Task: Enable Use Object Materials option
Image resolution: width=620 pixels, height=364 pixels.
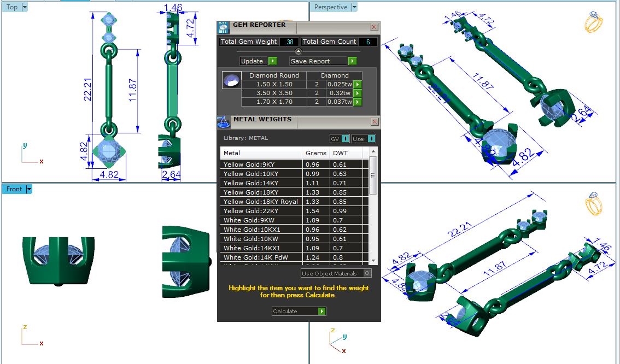Action: point(367,273)
